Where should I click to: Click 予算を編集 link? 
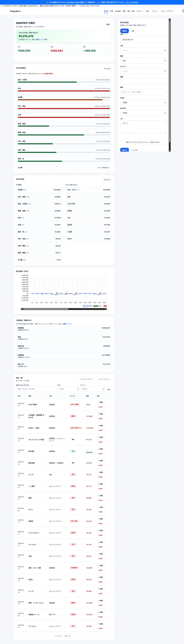107,68
